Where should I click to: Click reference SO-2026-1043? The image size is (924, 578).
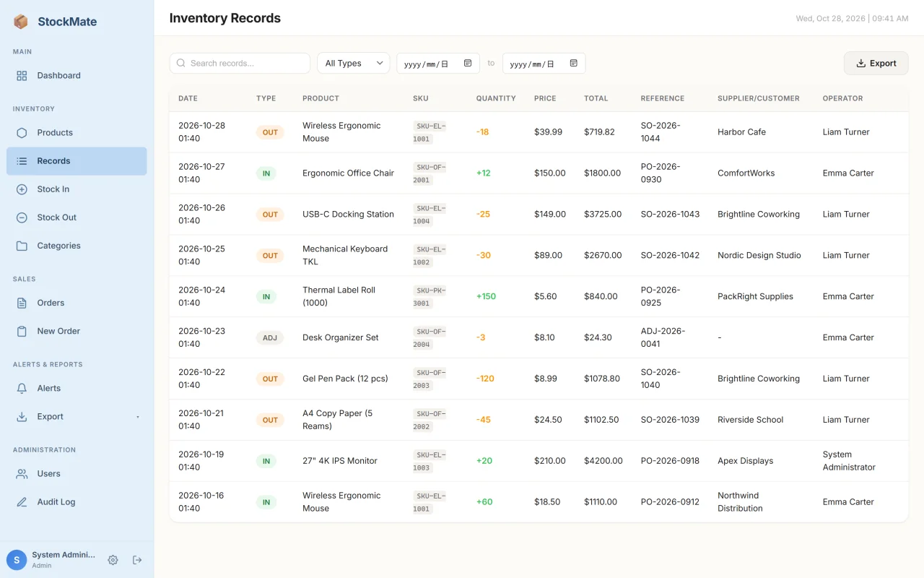(x=670, y=215)
